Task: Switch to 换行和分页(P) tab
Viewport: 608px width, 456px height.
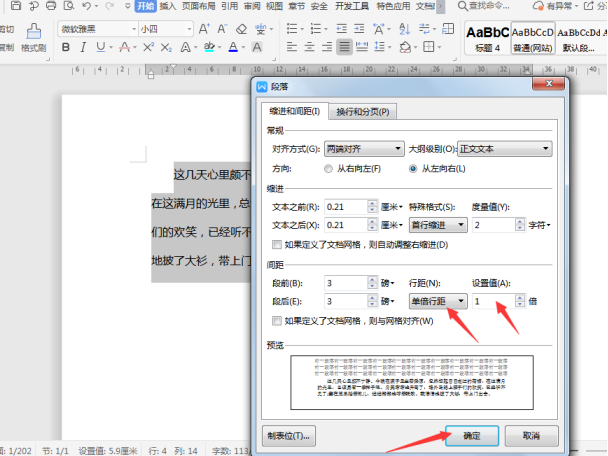Action: (x=363, y=112)
